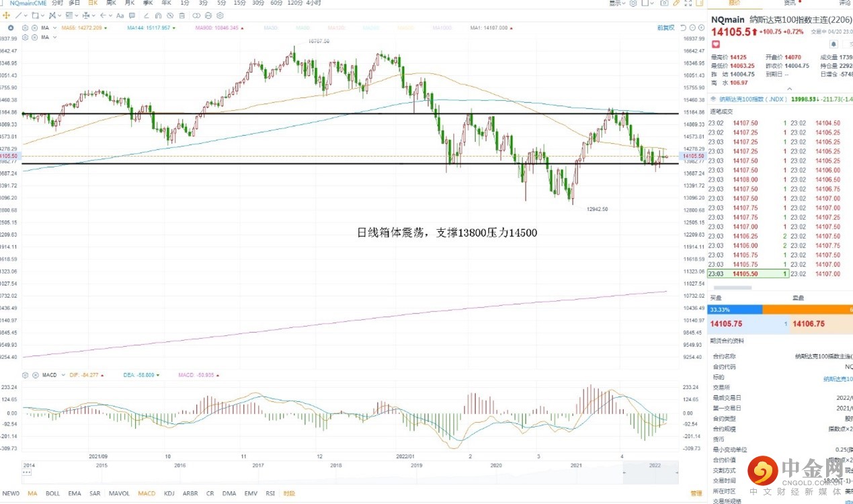The height and width of the screenshot is (504, 853).
Task: Click the buy ratio 33.33% bar
Action: click(x=735, y=309)
